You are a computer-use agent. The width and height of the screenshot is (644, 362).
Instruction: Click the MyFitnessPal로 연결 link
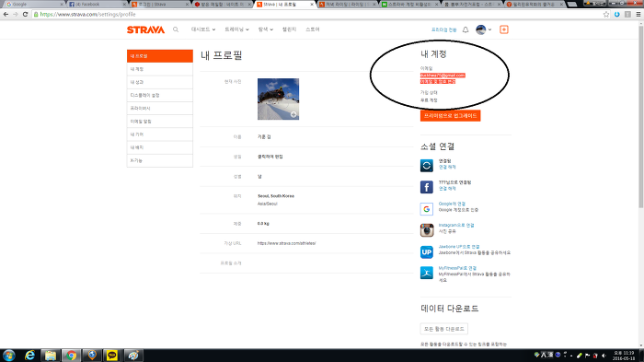tap(457, 268)
